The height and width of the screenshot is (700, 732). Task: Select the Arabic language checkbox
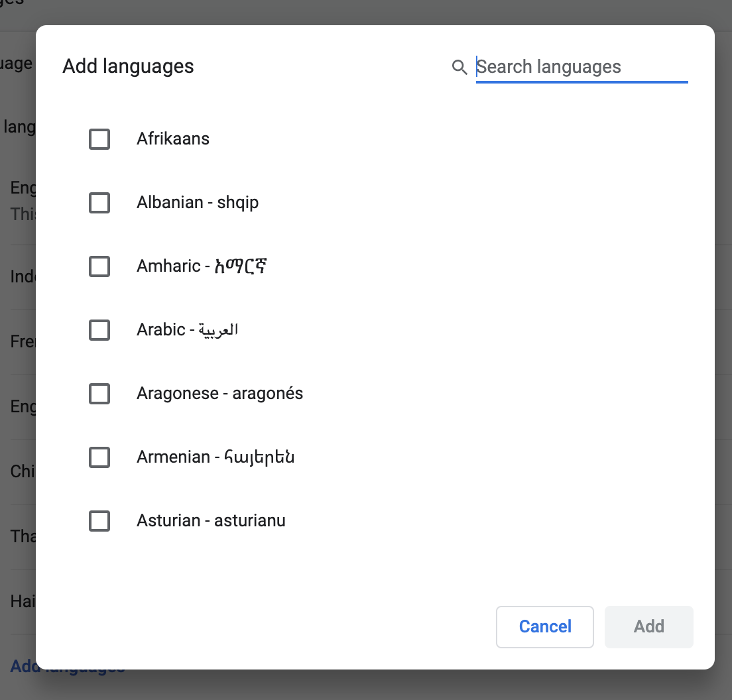tap(99, 330)
